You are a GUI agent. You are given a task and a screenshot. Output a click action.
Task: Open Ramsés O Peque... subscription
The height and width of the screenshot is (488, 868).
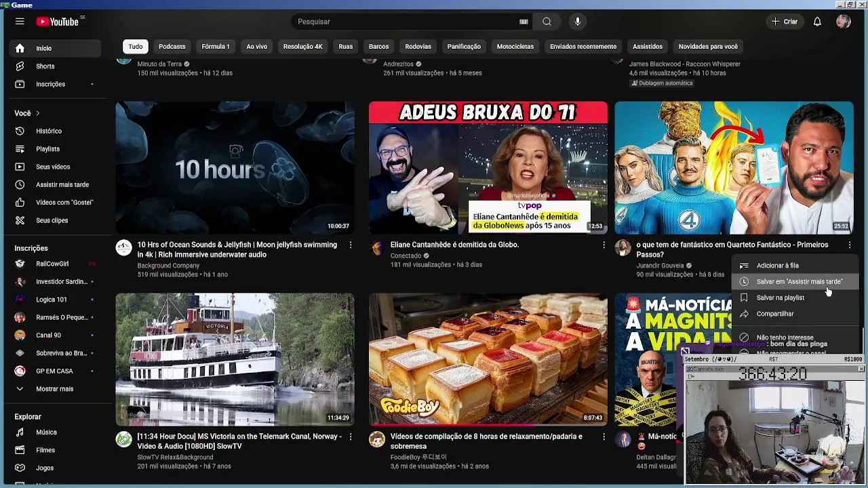pyautogui.click(x=56, y=317)
